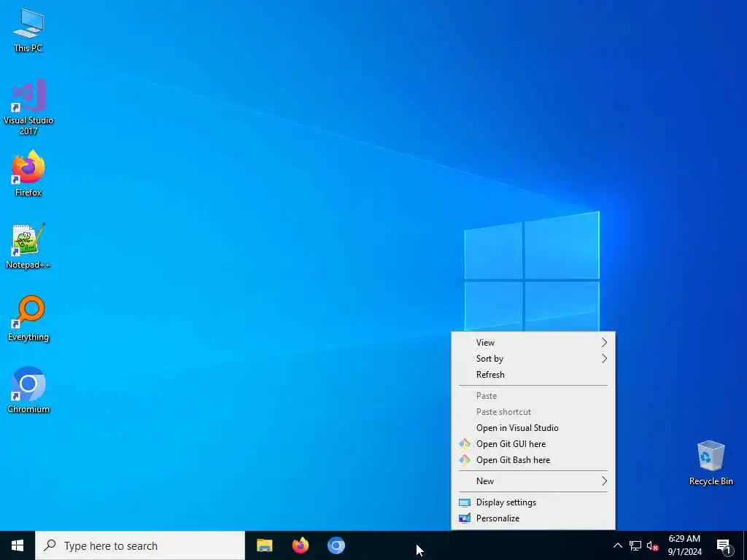The image size is (747, 560).
Task: Select the Everything search shortcut
Action: (28, 319)
